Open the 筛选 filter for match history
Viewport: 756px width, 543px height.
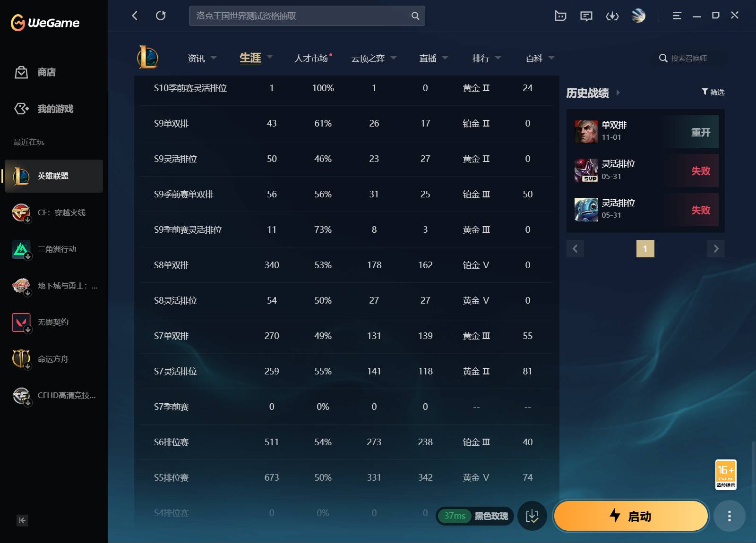tap(713, 92)
